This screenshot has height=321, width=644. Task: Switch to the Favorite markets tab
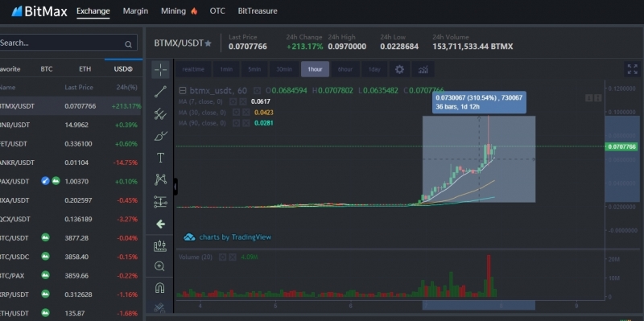[10, 69]
